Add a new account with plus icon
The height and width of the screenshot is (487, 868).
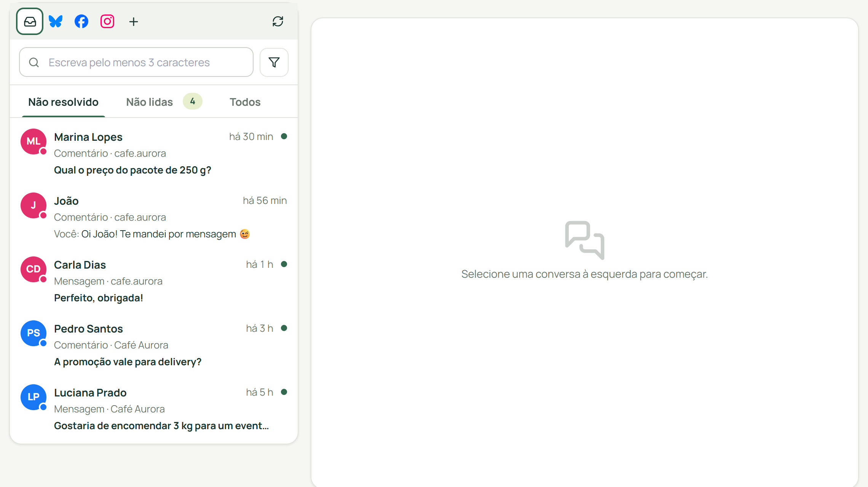[x=133, y=22]
